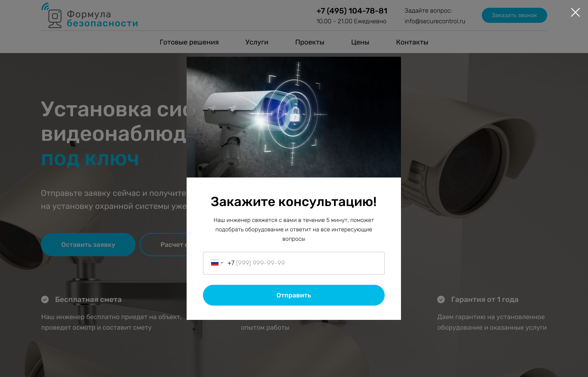Image resolution: width=588 pixels, height=377 pixels.
Task: Click the security camera image in the popup
Action: pos(294,117)
